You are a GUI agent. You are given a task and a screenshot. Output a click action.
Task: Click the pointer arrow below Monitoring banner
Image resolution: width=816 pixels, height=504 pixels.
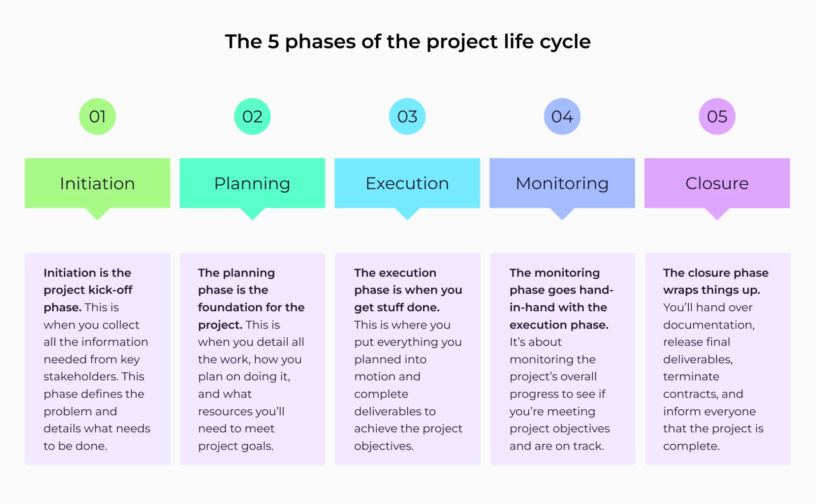coord(562,214)
